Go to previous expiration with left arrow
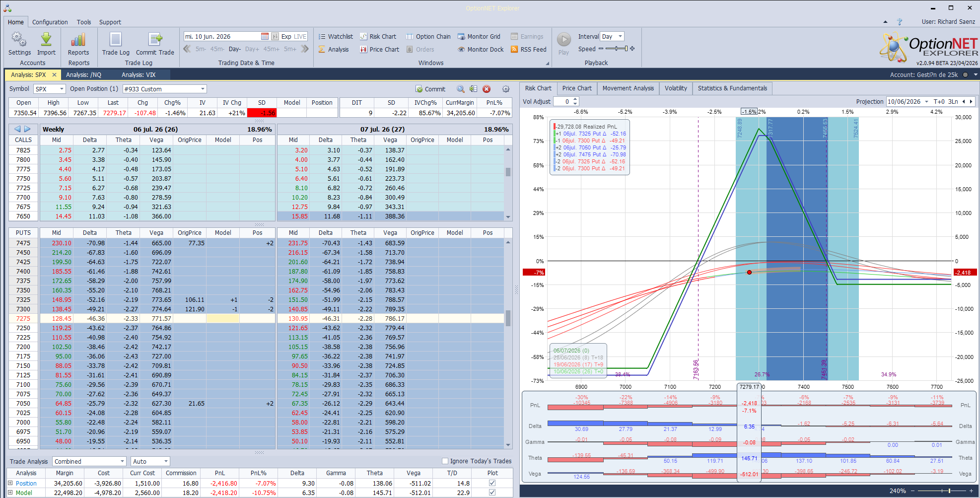The width and height of the screenshot is (980, 498). [x=17, y=129]
